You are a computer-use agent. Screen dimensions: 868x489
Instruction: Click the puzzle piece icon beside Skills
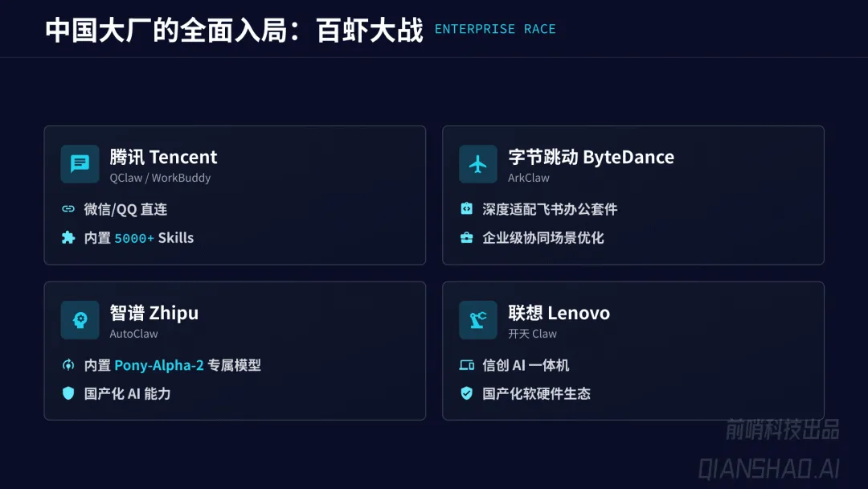click(68, 237)
